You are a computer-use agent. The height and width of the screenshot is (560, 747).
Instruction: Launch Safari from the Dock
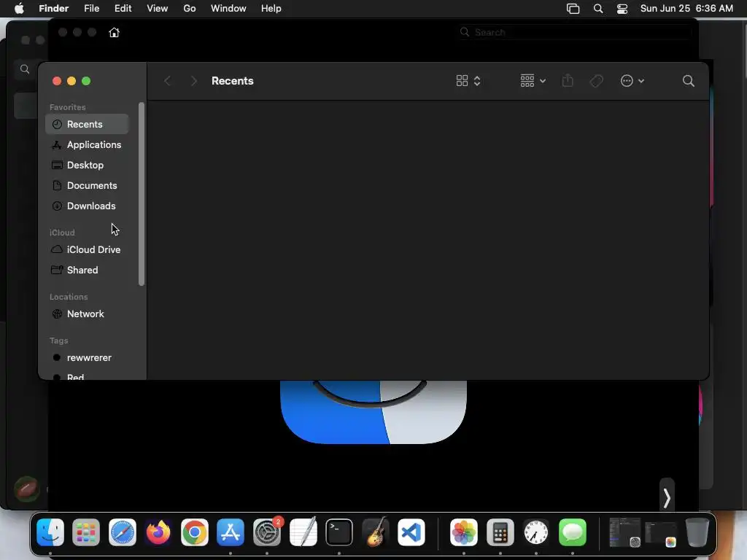(123, 532)
